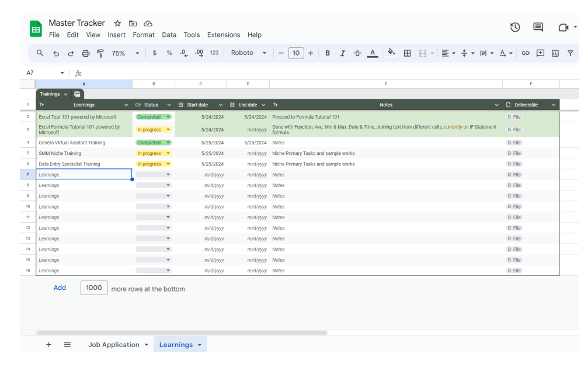This screenshot has height=367, width=588.
Task: Open the Extensions menu
Action: [x=224, y=35]
